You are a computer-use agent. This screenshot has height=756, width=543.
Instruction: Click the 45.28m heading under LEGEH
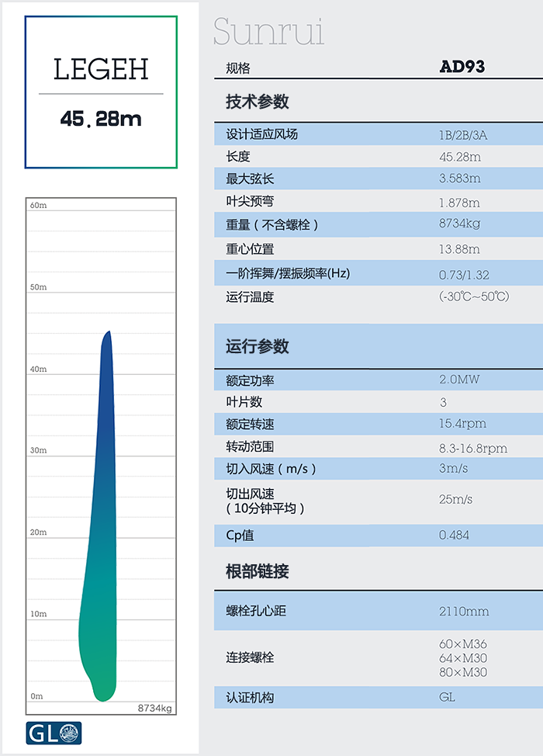tap(101, 119)
